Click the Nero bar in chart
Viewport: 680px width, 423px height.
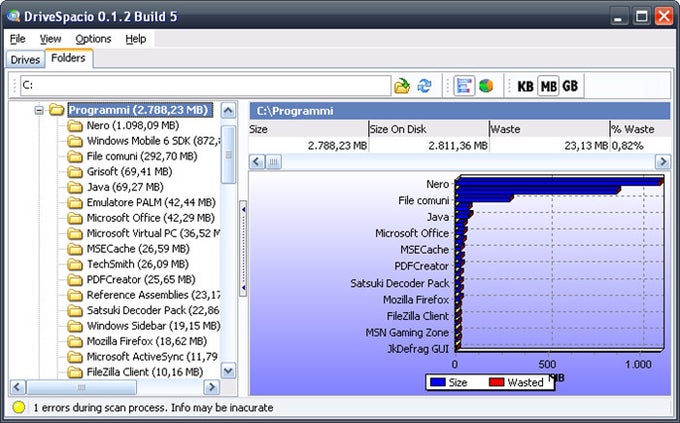click(x=559, y=182)
